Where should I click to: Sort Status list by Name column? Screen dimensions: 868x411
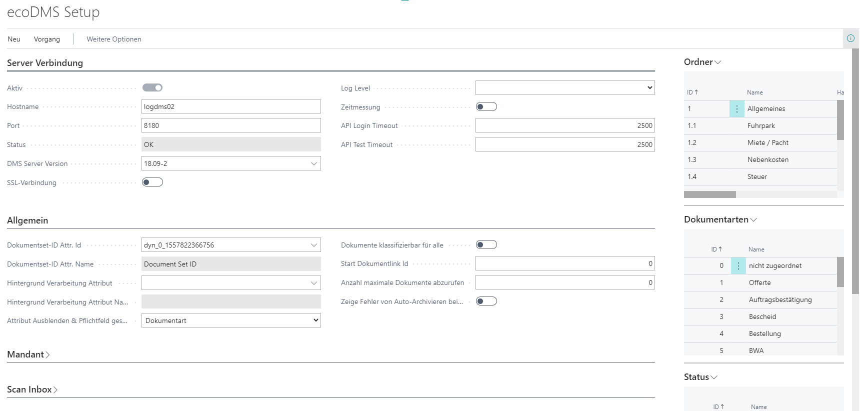click(759, 407)
